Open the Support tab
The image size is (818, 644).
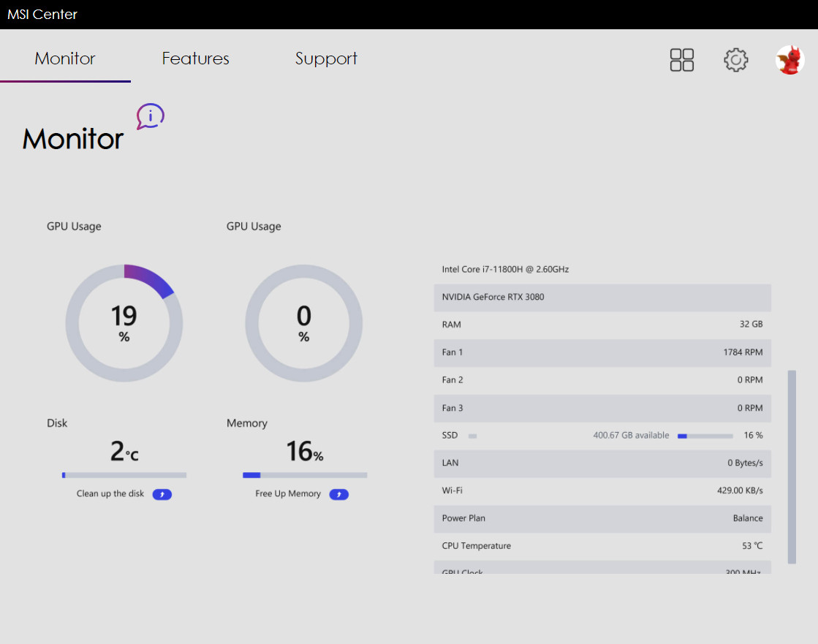(326, 58)
